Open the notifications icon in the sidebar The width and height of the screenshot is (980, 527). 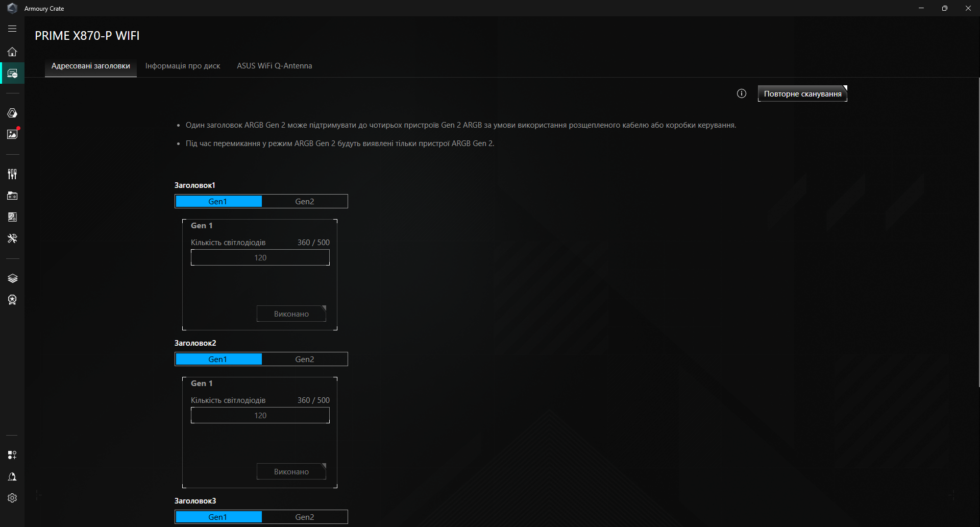tap(12, 476)
